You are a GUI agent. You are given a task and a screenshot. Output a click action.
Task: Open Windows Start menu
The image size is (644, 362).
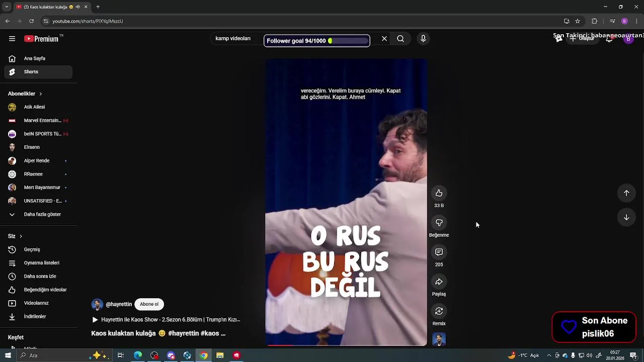tap(8, 355)
